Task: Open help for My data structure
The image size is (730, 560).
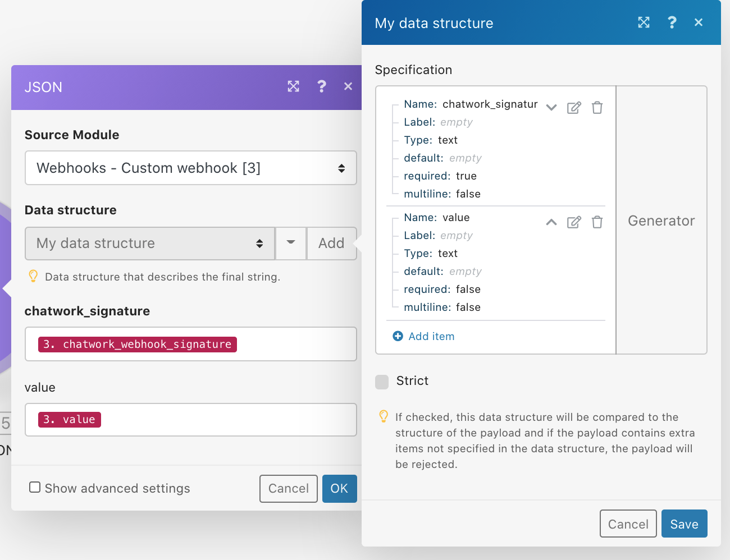Action: tap(672, 22)
